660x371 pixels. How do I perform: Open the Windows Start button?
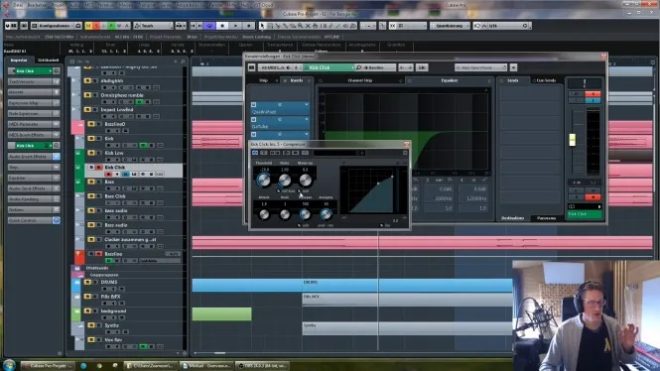[x=9, y=365]
